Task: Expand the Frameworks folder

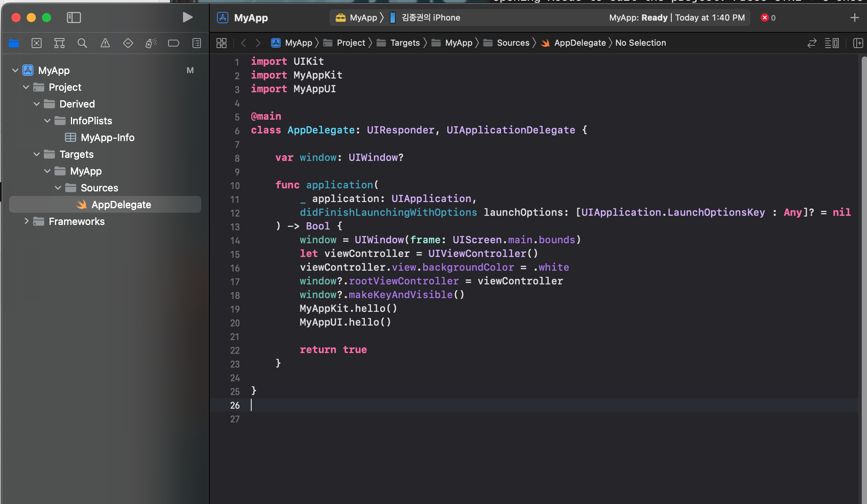Action: (x=26, y=221)
